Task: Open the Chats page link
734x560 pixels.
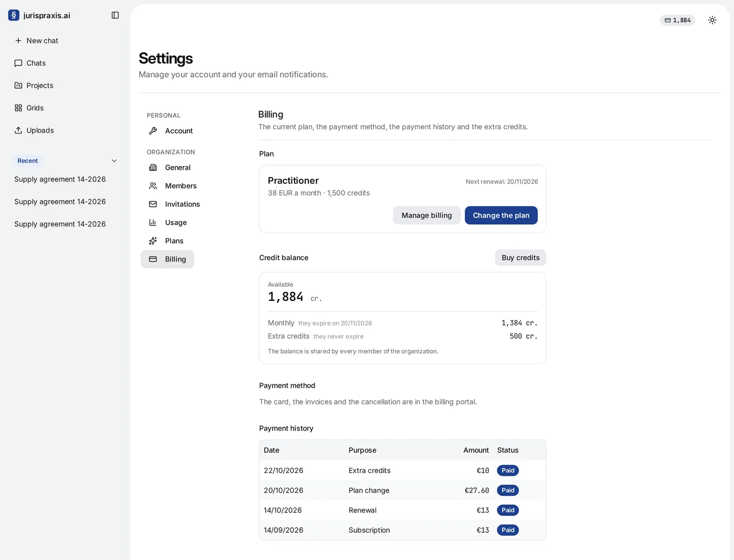Action: pyautogui.click(x=65, y=63)
